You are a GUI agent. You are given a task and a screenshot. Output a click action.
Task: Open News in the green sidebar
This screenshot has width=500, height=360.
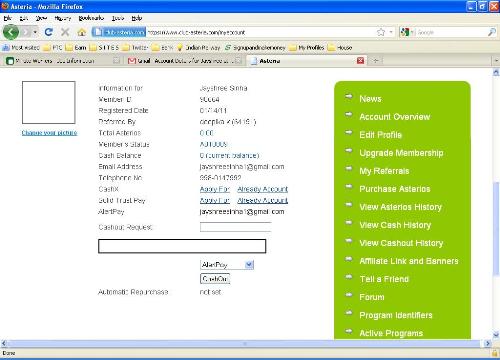click(x=370, y=99)
